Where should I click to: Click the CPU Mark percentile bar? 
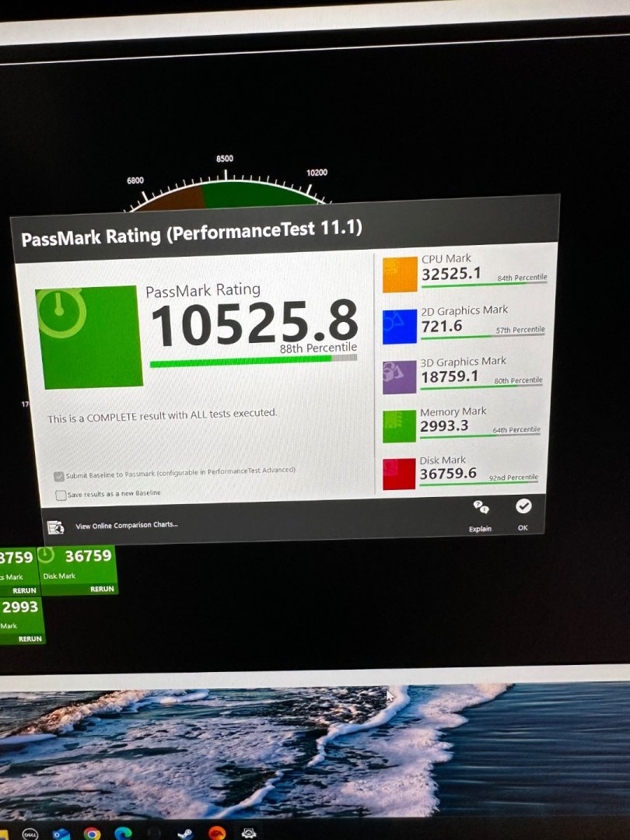[x=485, y=285]
